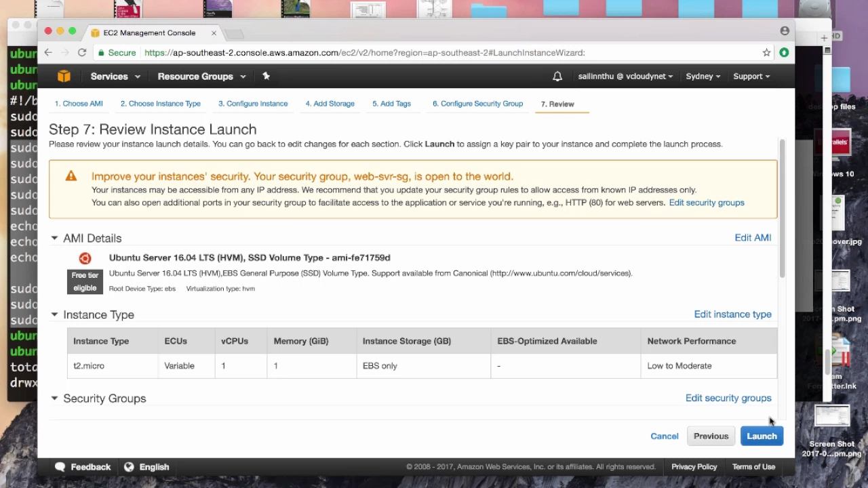This screenshot has width=868, height=488.
Task: Collapse the Security Groups section
Action: point(54,399)
